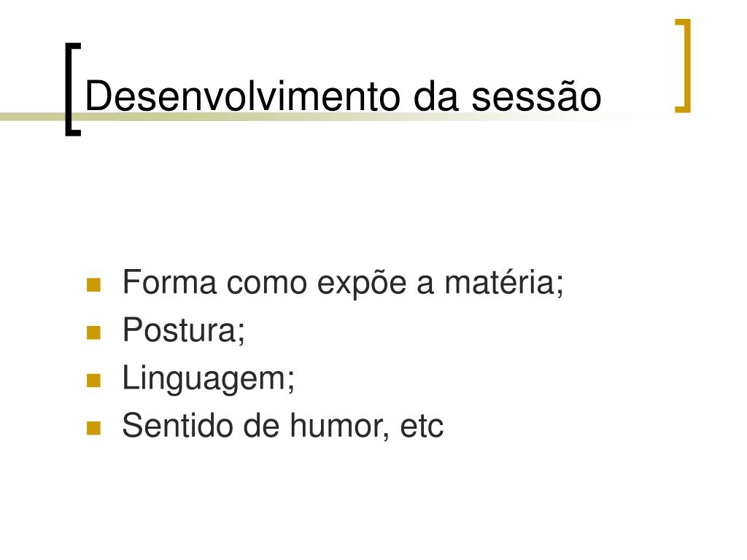Click the gold bullet beside 'Forma como'

click(x=94, y=285)
